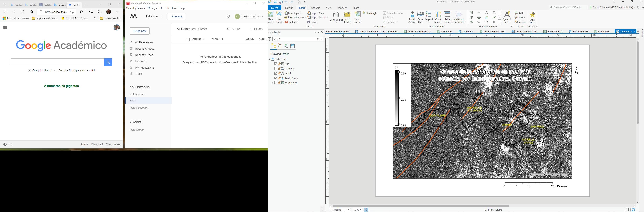
Task: Select 'Buscar sólo páginas en español' radio
Action: (x=56, y=71)
